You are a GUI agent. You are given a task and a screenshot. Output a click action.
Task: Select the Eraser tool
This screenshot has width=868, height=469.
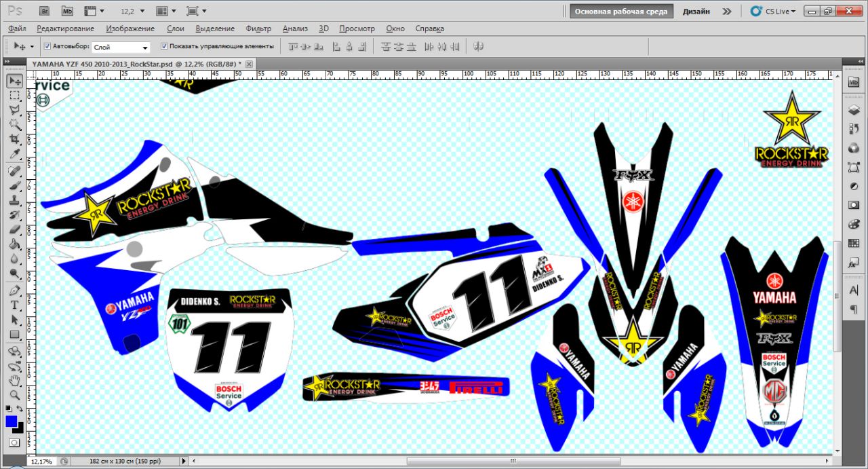point(14,229)
